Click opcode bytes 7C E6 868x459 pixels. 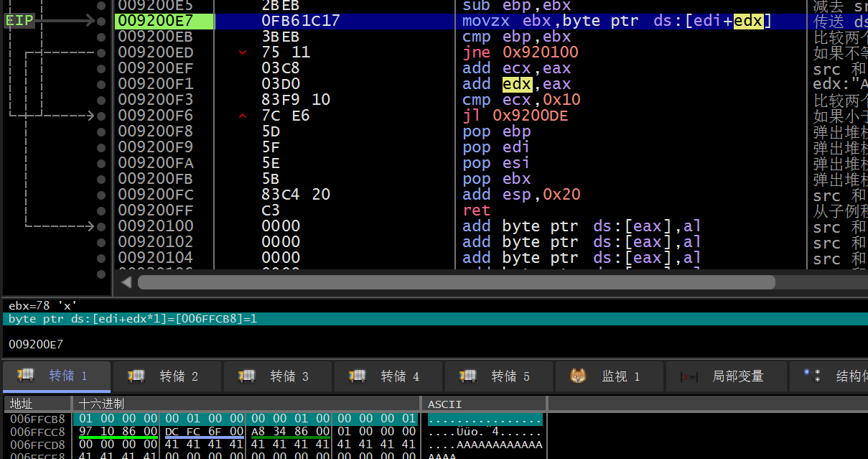286,116
